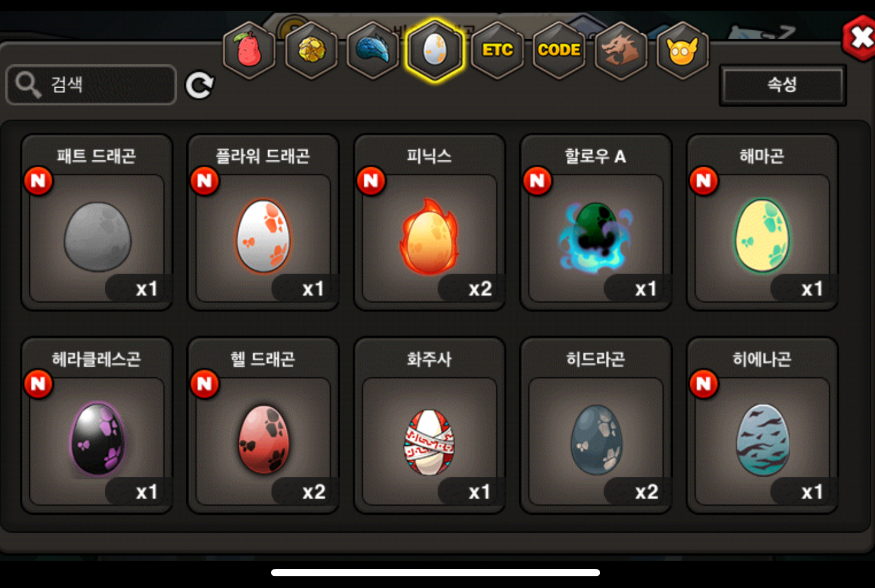Image resolution: width=875 pixels, height=588 pixels.
Task: Select the golden gem category tab
Action: coord(311,51)
